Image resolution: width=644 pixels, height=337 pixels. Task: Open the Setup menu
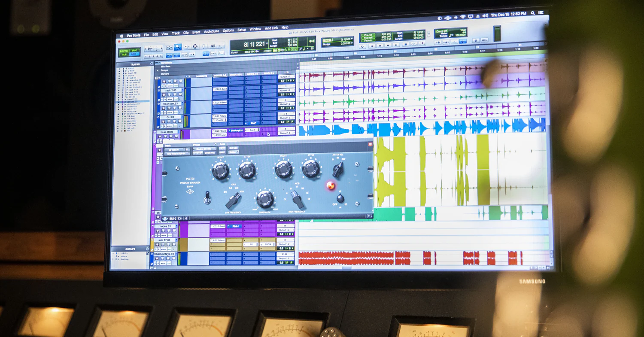coord(242,30)
